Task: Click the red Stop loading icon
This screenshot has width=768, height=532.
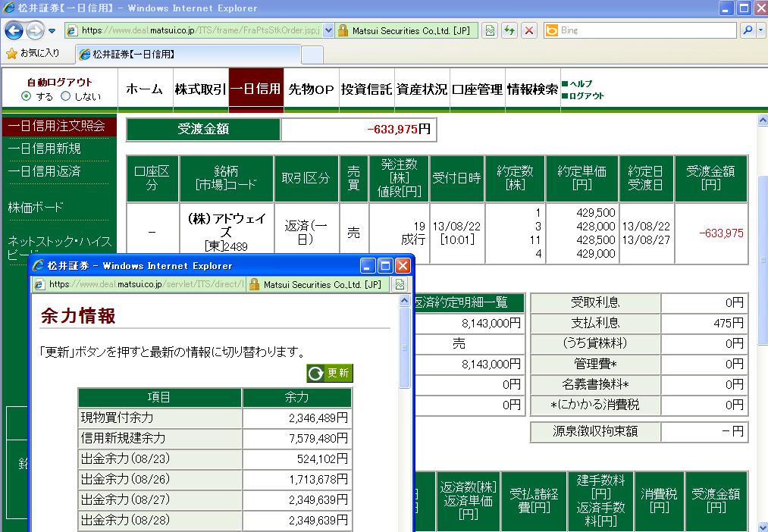Action: [529, 31]
